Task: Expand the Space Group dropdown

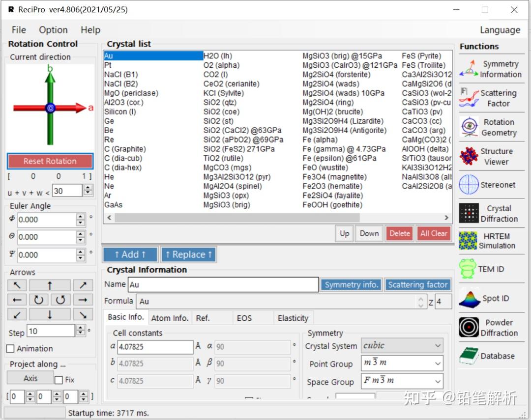Action: (x=402, y=381)
